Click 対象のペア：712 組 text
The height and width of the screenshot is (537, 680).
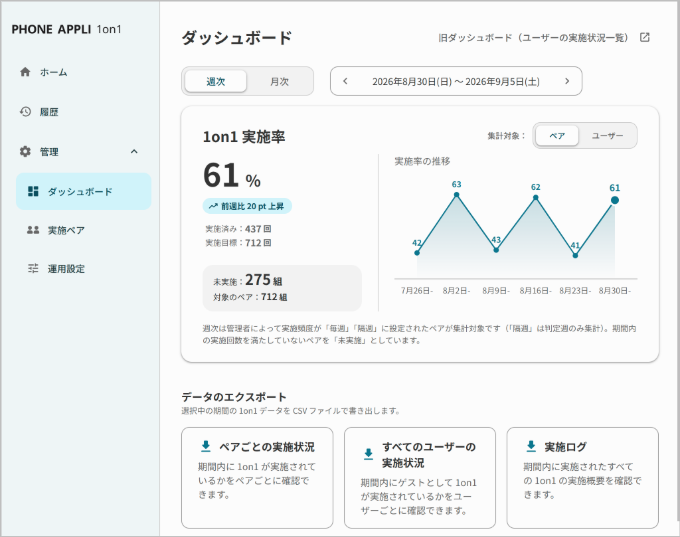tap(250, 297)
